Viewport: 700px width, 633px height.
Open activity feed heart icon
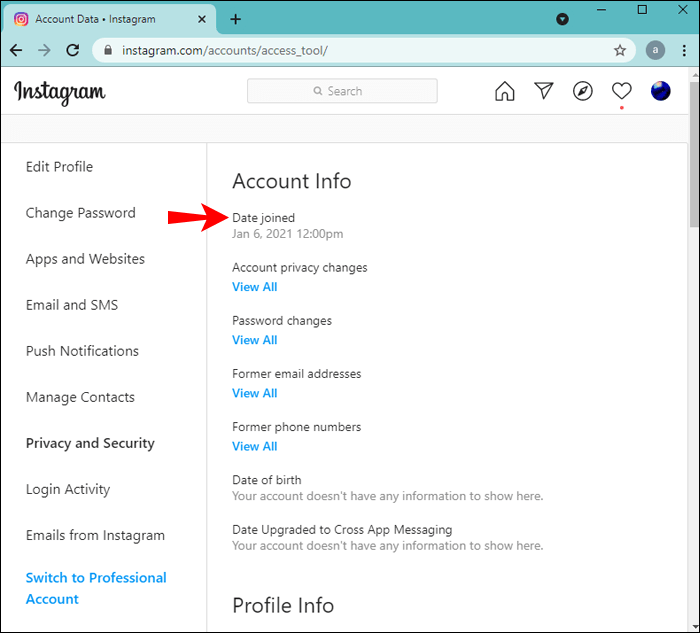(621, 91)
